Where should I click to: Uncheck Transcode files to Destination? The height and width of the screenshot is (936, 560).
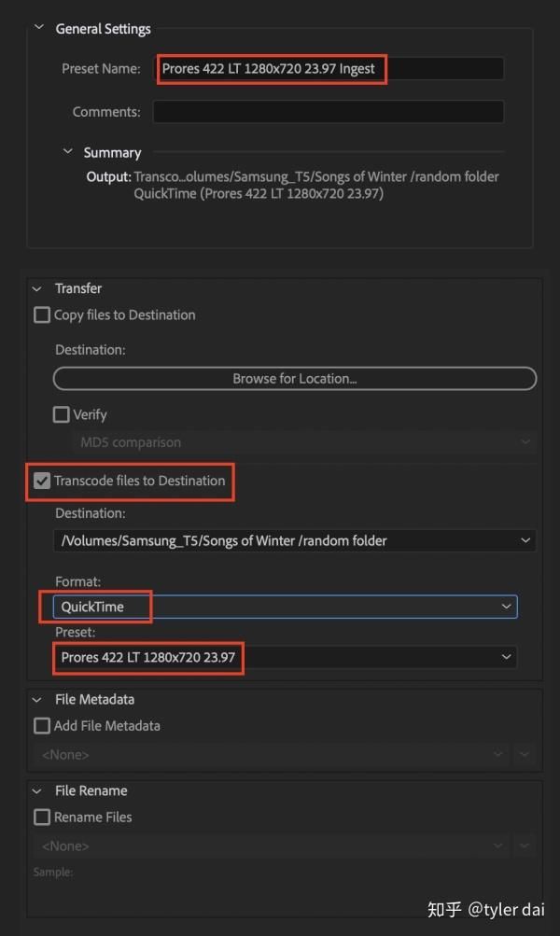tap(42, 482)
